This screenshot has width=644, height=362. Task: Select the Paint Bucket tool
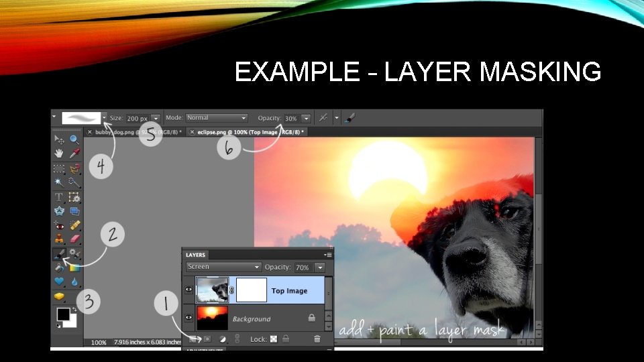(x=59, y=267)
